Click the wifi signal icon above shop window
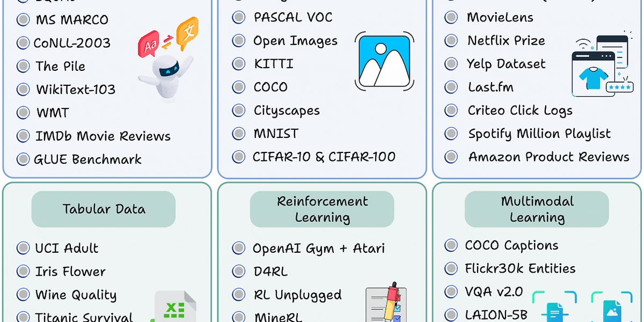Image resolution: width=644 pixels, height=322 pixels. (584, 43)
